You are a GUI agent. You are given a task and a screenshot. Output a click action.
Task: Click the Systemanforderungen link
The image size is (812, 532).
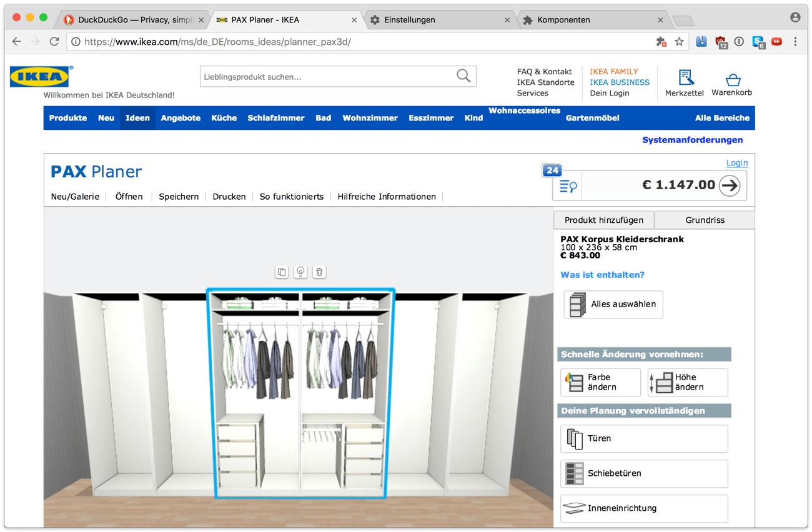pos(693,140)
